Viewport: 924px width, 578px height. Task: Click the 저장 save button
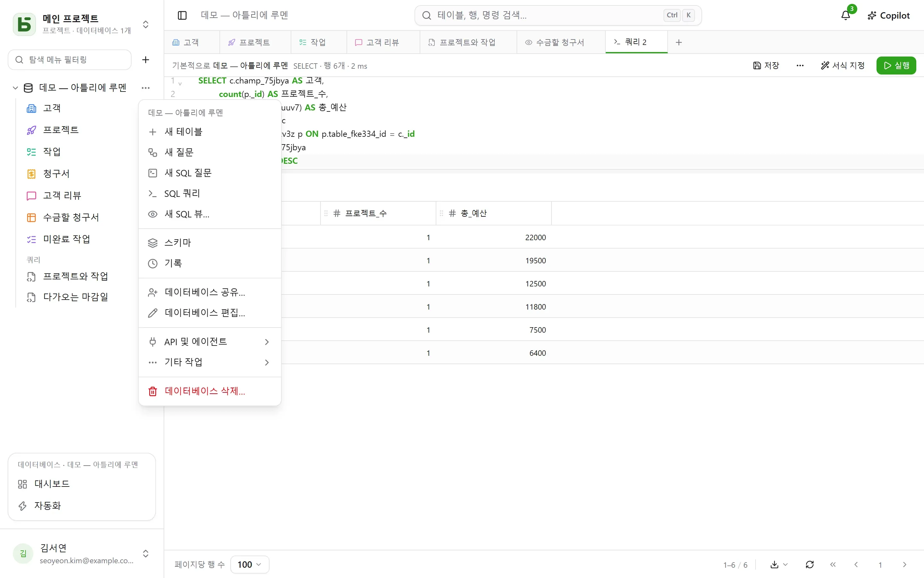[x=766, y=66]
